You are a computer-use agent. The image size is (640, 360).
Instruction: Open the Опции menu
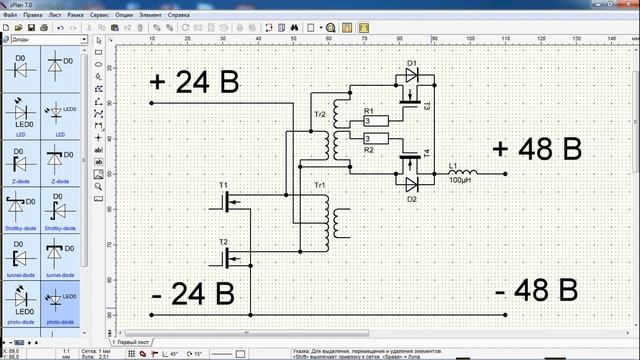point(124,15)
